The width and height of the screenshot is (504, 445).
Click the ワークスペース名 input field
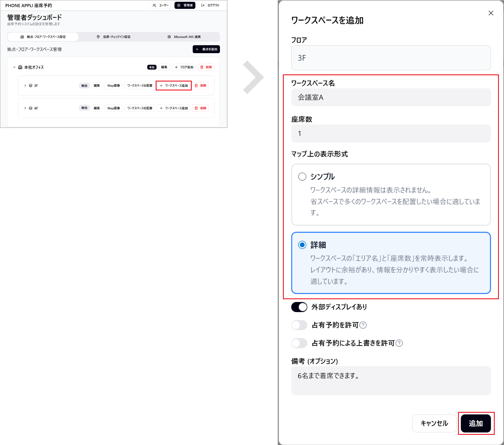click(391, 97)
